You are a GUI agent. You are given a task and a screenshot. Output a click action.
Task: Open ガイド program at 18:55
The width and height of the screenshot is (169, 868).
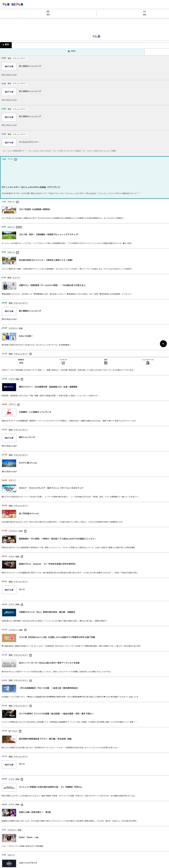22,589
